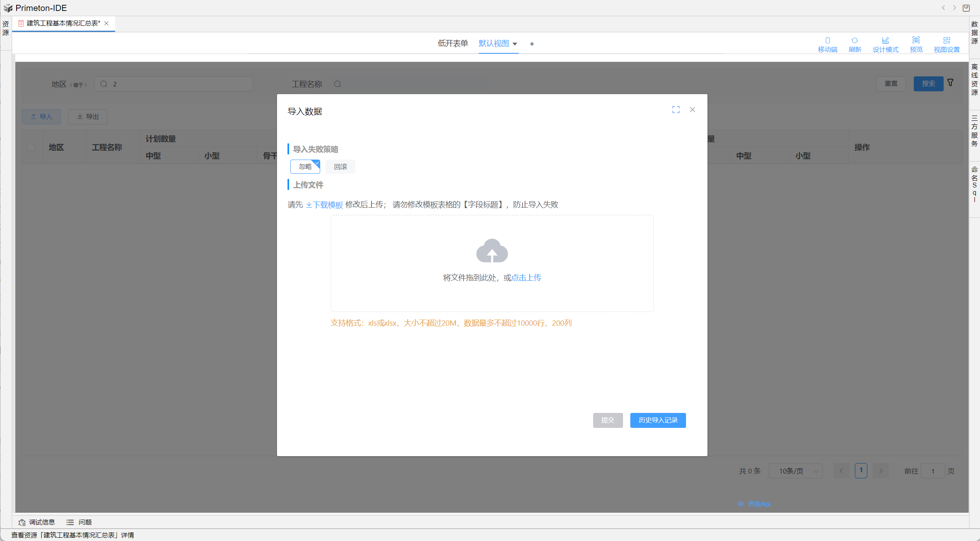Open the 调试信息 bottom panel tab
Viewport: 980px width, 541px height.
click(37, 522)
